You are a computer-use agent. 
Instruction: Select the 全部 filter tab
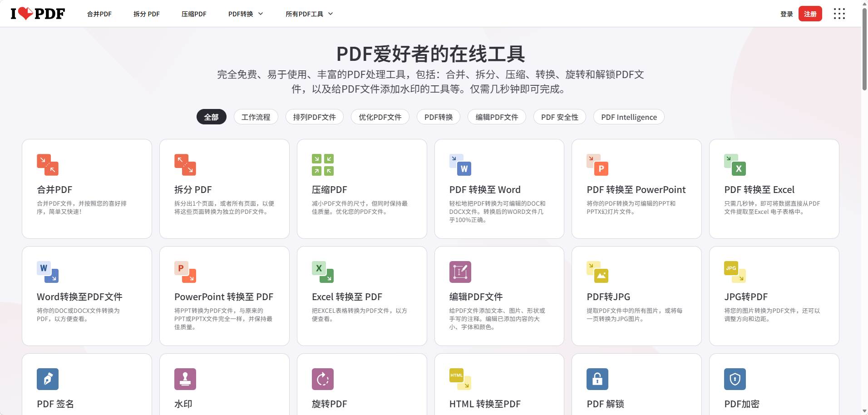211,117
